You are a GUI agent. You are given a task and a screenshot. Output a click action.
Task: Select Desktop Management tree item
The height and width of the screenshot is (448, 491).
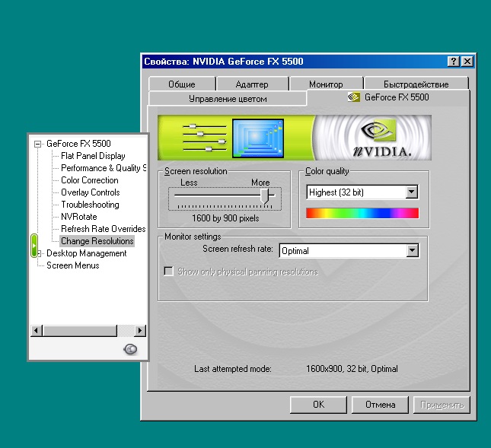pyautogui.click(x=87, y=253)
